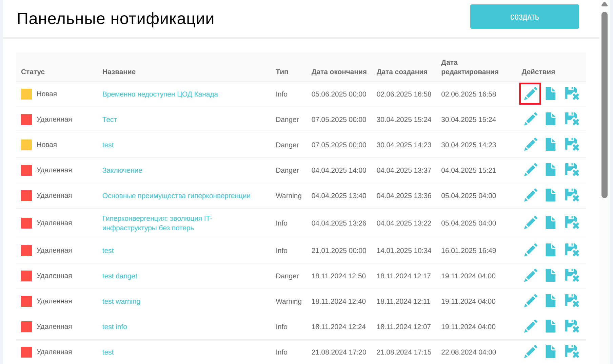The width and height of the screenshot is (613, 364).
Task: Click document icon for test created 21.08.2024 17:15
Action: [551, 351]
